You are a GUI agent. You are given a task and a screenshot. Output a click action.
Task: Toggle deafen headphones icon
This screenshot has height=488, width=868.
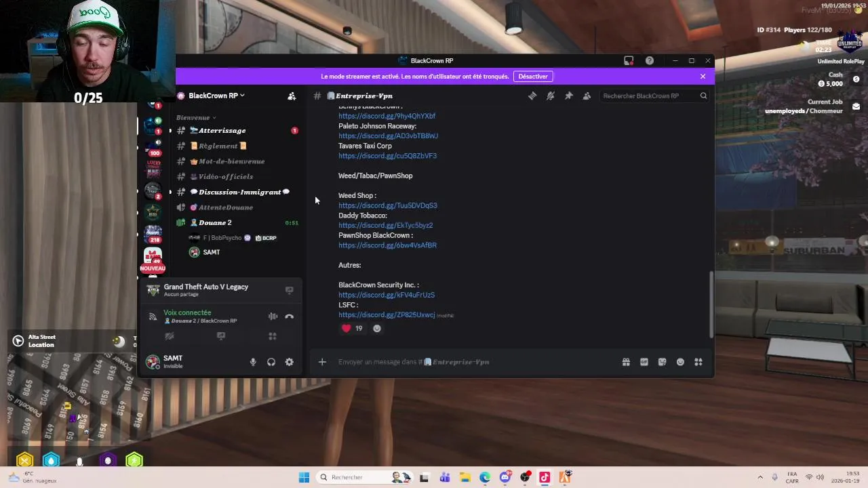tap(271, 362)
